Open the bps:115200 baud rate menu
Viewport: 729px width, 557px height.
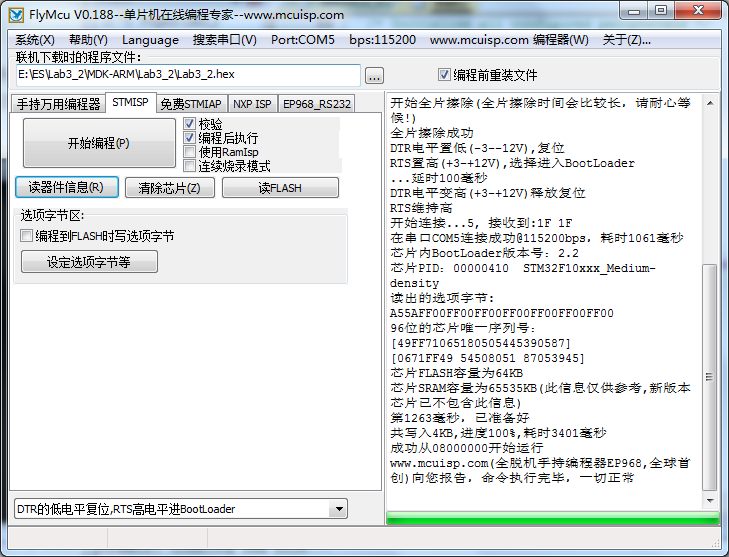[x=383, y=40]
